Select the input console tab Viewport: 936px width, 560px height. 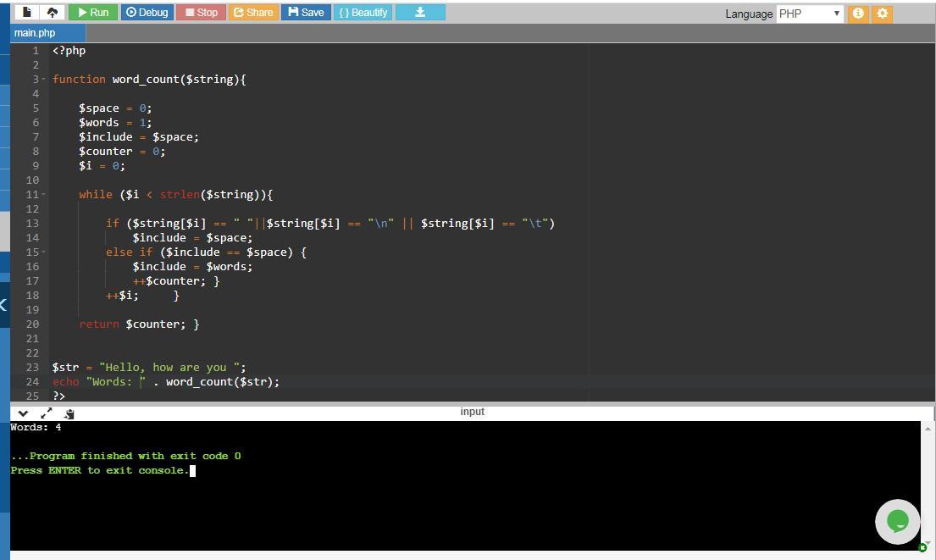472,412
